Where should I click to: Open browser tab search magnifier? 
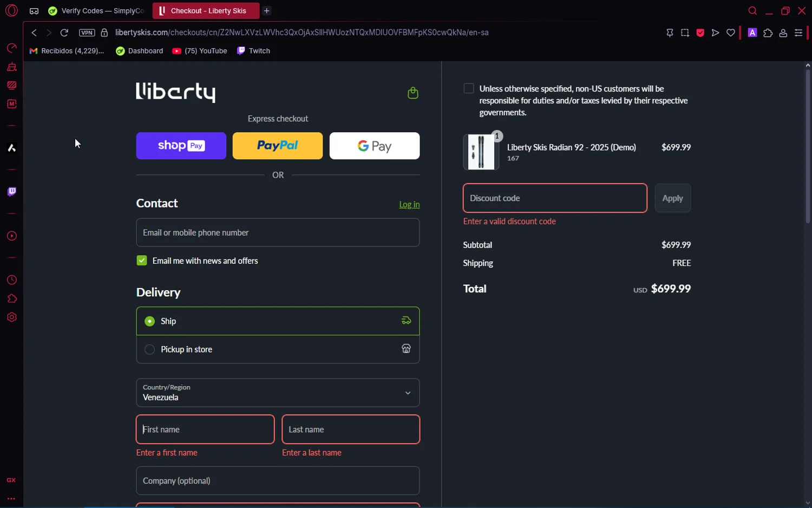[x=752, y=11]
